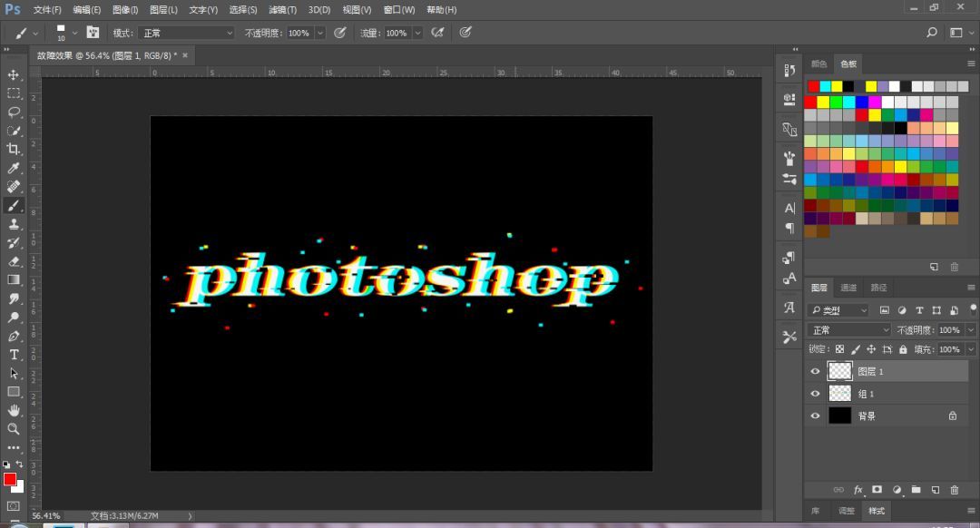Open the layer blend mode 正常 dropdown
Viewport: 980px width, 528px height.
(849, 330)
